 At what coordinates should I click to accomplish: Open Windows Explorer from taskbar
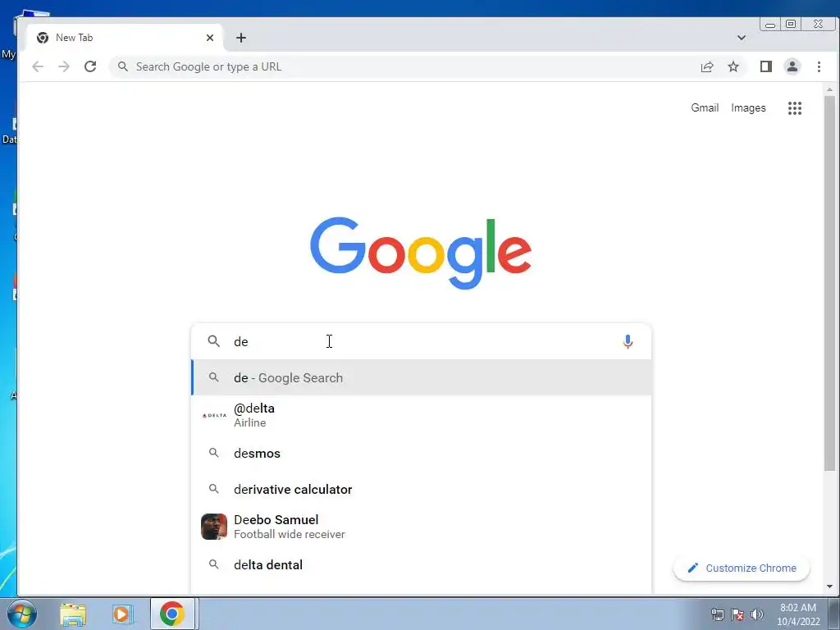(x=73, y=614)
